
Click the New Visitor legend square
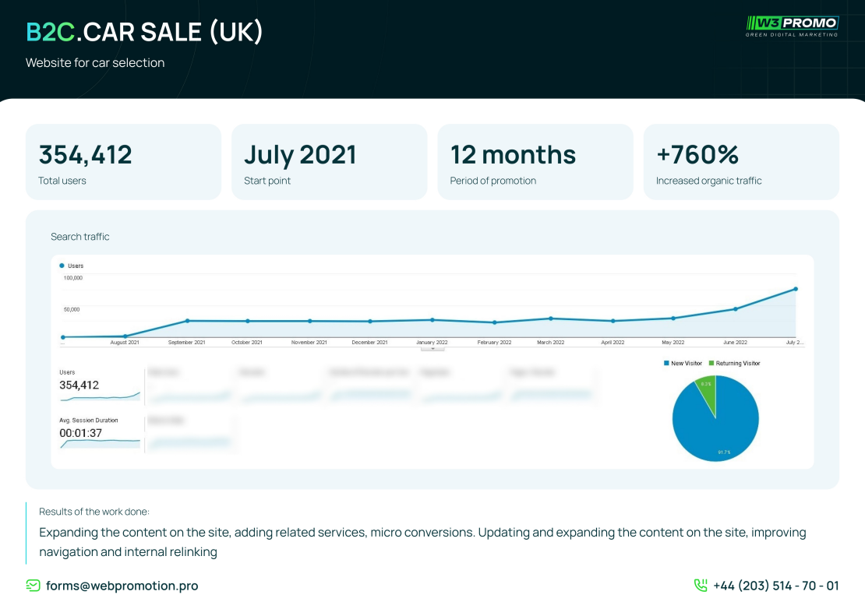(x=666, y=364)
